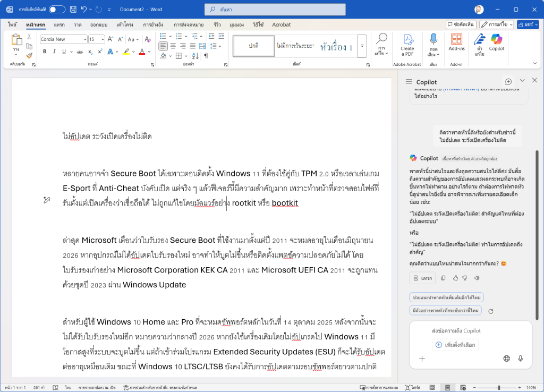Select the Format Painter brush
Screen dimensions: 544x392
[29, 55]
